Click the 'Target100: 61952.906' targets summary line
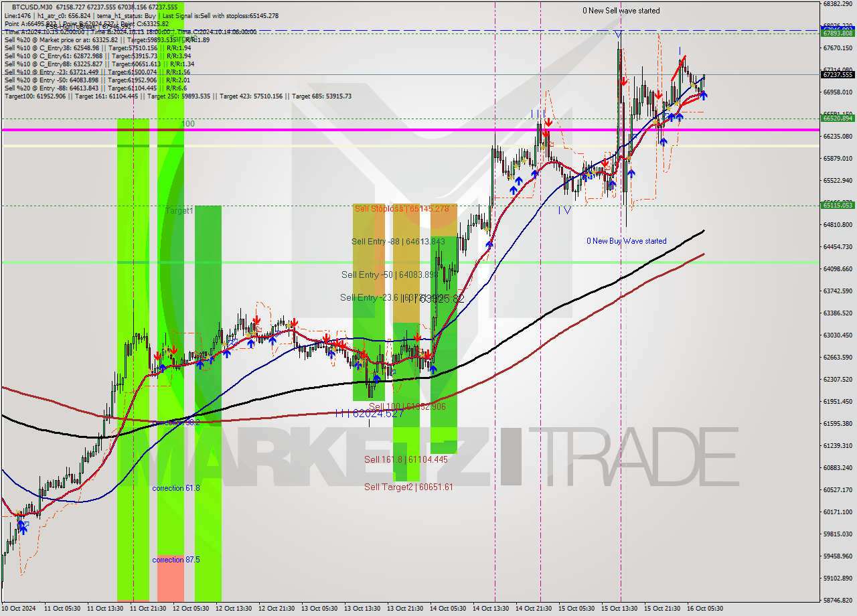 point(177,96)
